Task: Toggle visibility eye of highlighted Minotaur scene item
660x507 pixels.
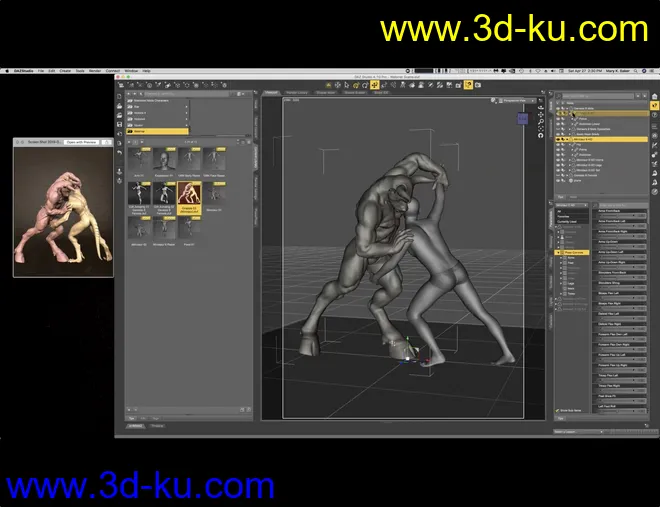Action: 559,139
